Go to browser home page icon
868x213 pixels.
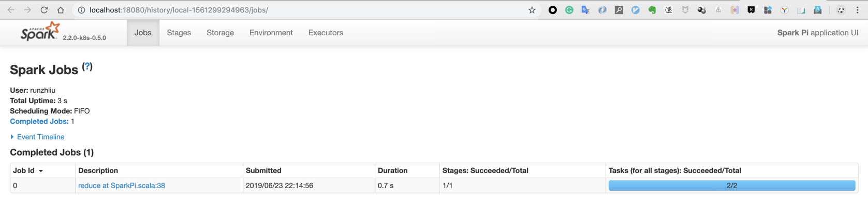(61, 10)
